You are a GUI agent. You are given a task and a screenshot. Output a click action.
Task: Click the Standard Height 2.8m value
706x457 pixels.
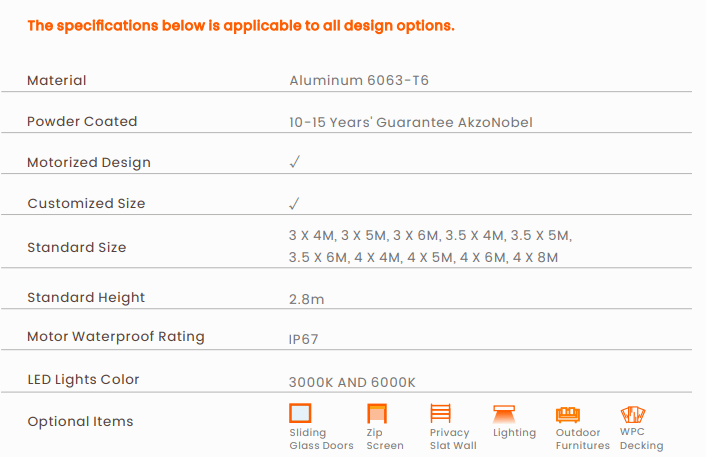click(306, 298)
